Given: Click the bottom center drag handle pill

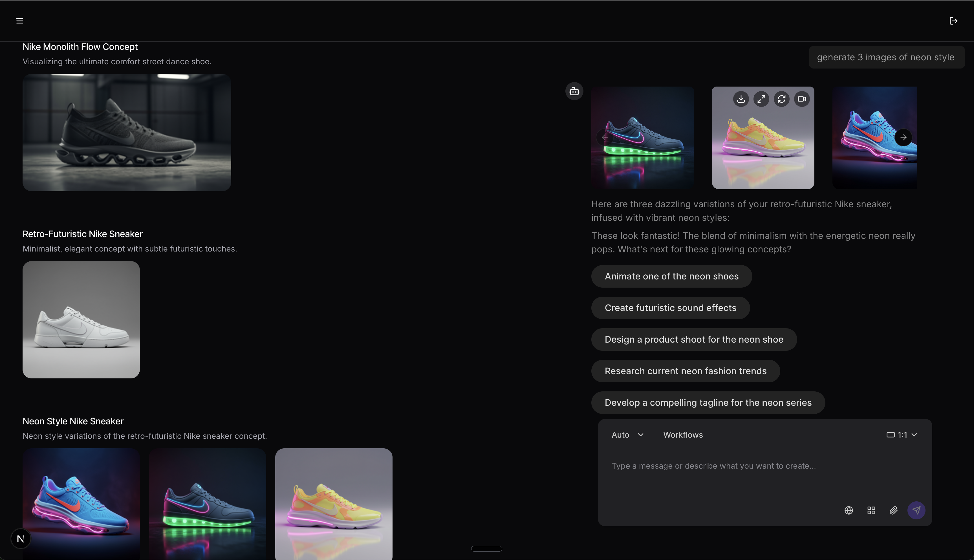Looking at the screenshot, I should 486,548.
